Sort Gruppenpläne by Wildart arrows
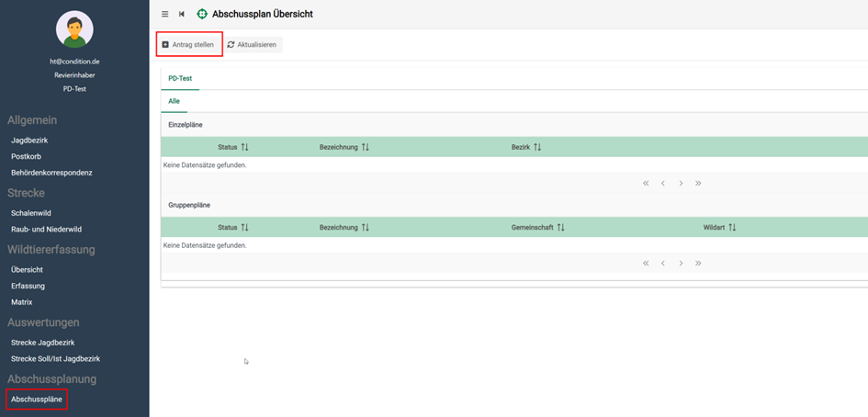This screenshot has height=417, width=868. pyautogui.click(x=732, y=227)
